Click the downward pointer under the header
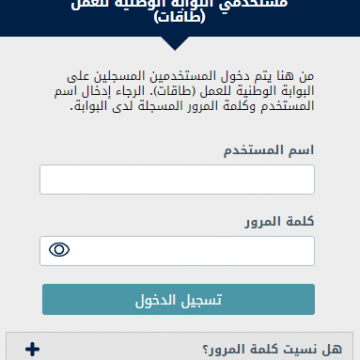The width and height of the screenshot is (360, 360). click(x=175, y=43)
